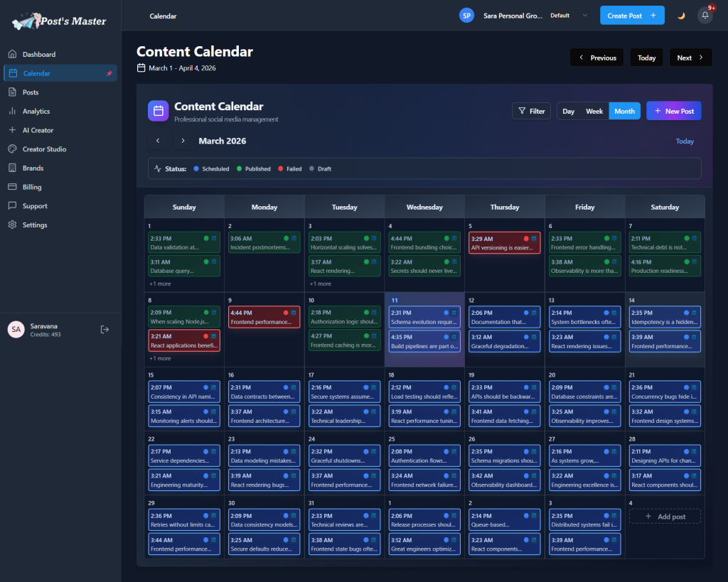
Task: Go to Dashboard in sidebar
Action: [x=38, y=54]
